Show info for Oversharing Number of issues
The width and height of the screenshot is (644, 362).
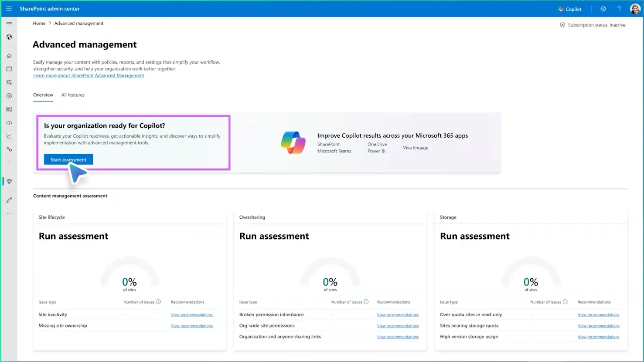[366, 302]
